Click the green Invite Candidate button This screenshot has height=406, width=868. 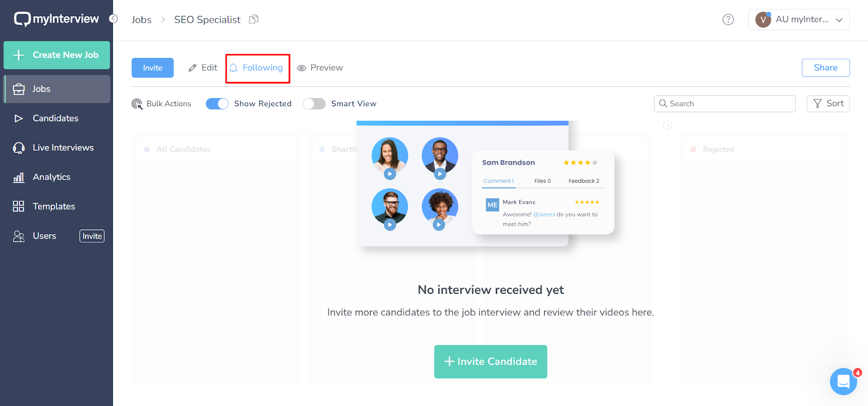click(x=490, y=362)
